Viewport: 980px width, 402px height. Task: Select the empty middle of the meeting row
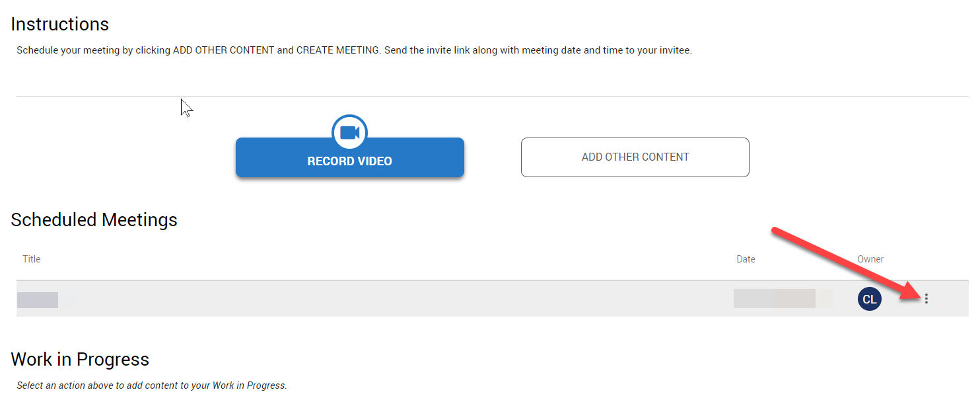[396, 299]
